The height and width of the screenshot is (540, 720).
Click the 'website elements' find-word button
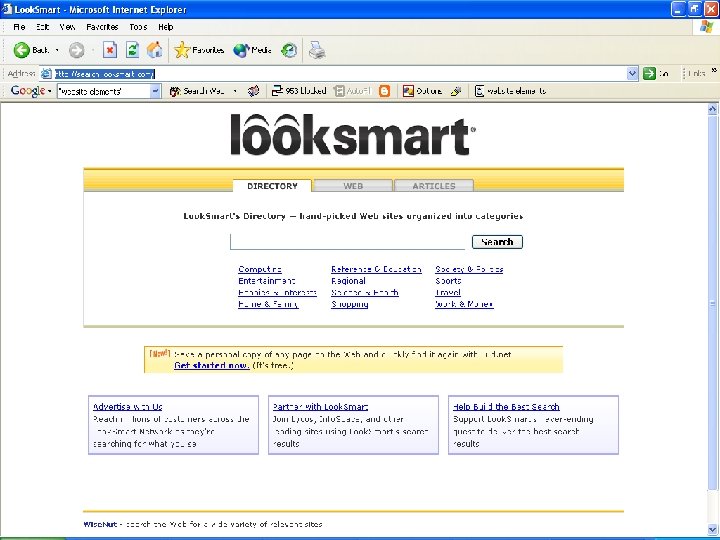pos(510,91)
